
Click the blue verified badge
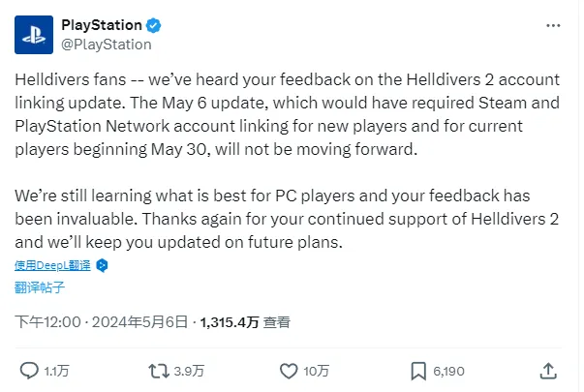point(152,24)
